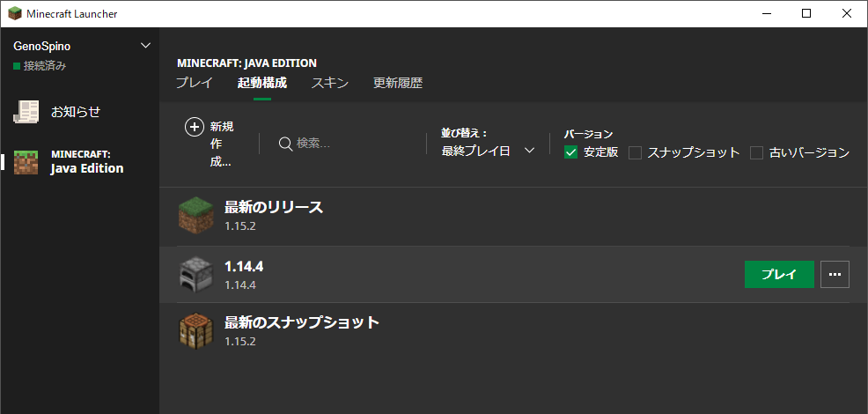This screenshot has width=868, height=414.
Task: Click the plus icon for 新規作成
Action: coord(195,127)
